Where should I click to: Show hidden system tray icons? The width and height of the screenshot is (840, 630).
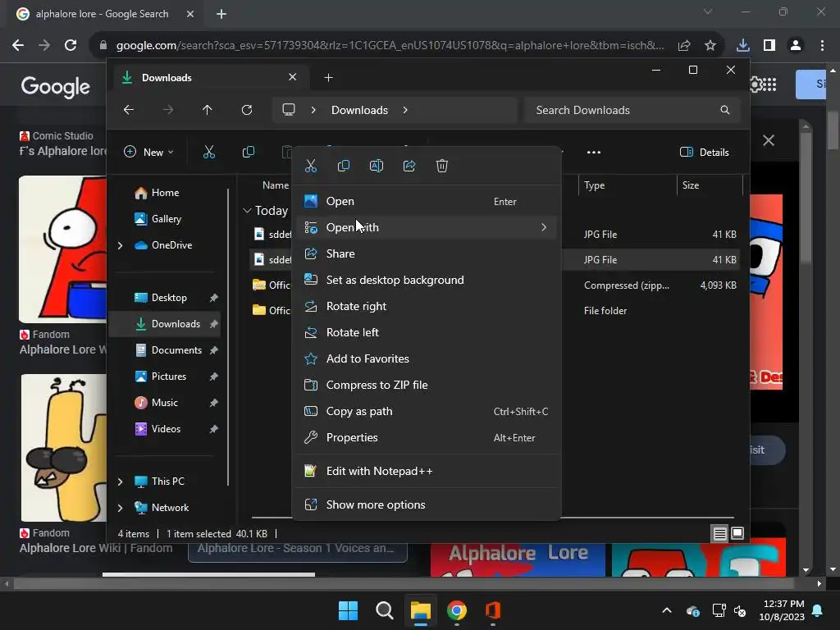pyautogui.click(x=667, y=610)
